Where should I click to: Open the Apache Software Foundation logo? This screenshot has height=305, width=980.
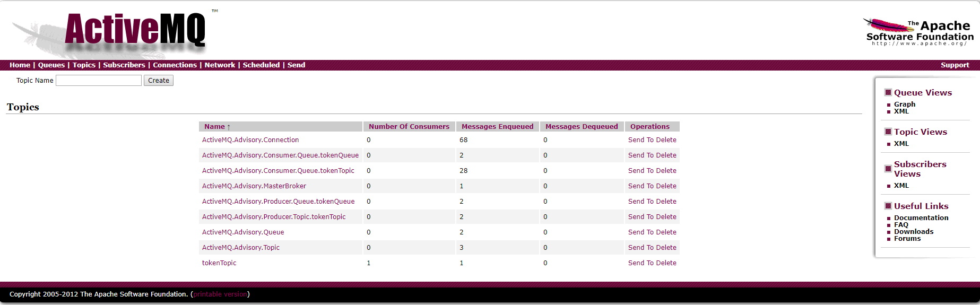click(918, 32)
